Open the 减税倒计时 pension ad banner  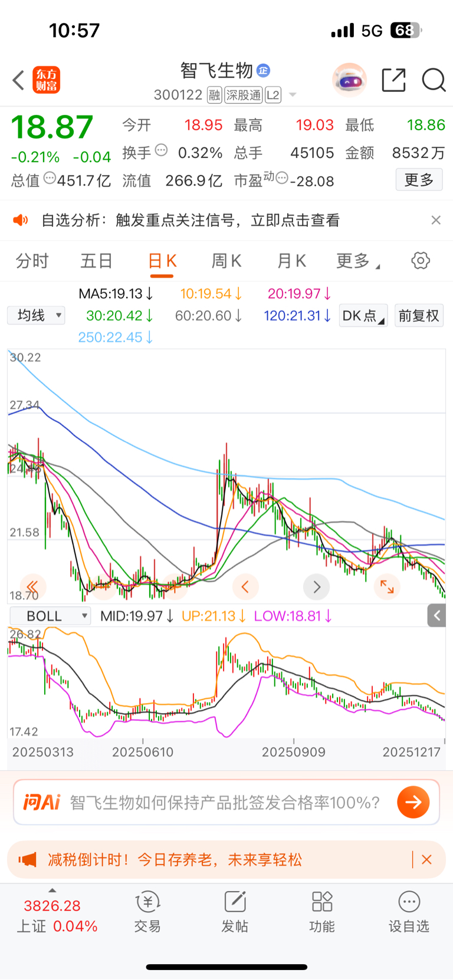pos(226,860)
